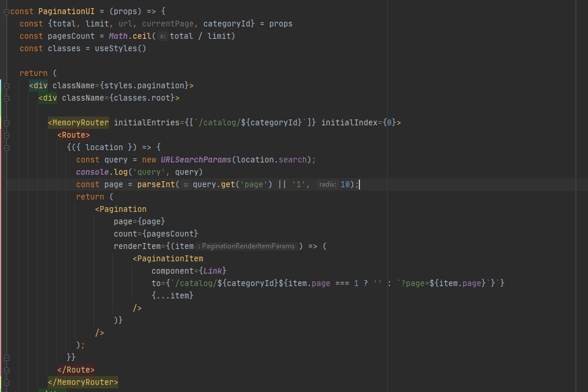Viewport: 588px width, 392px height.
Task: Click the parseInt function name
Action: coord(156,184)
